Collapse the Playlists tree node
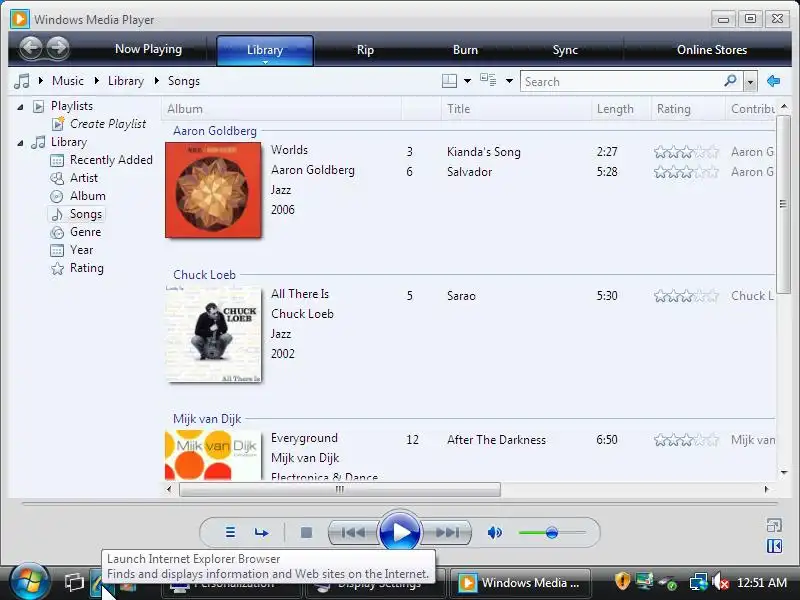 20,107
